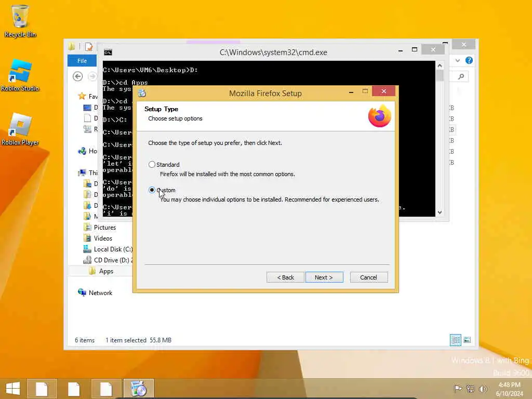Maximize the cmd.exe window
Viewport: 532px width, 399px height.
point(414,50)
